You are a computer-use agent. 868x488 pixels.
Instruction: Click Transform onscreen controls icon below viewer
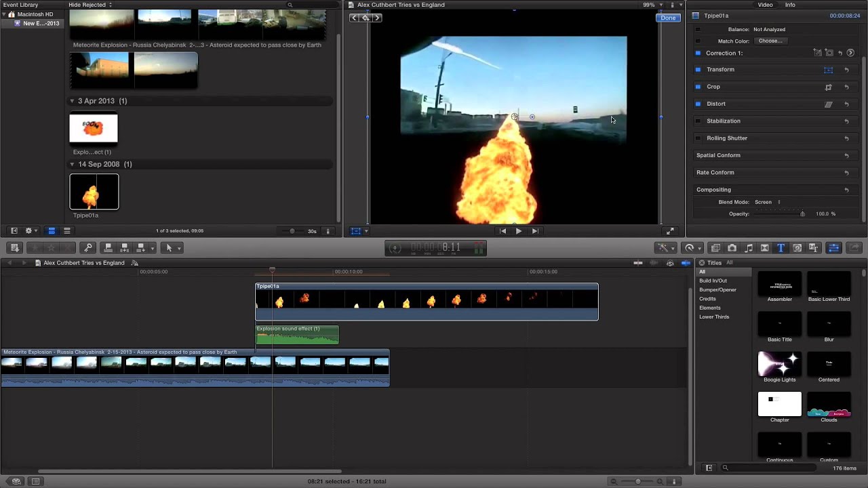click(x=355, y=231)
